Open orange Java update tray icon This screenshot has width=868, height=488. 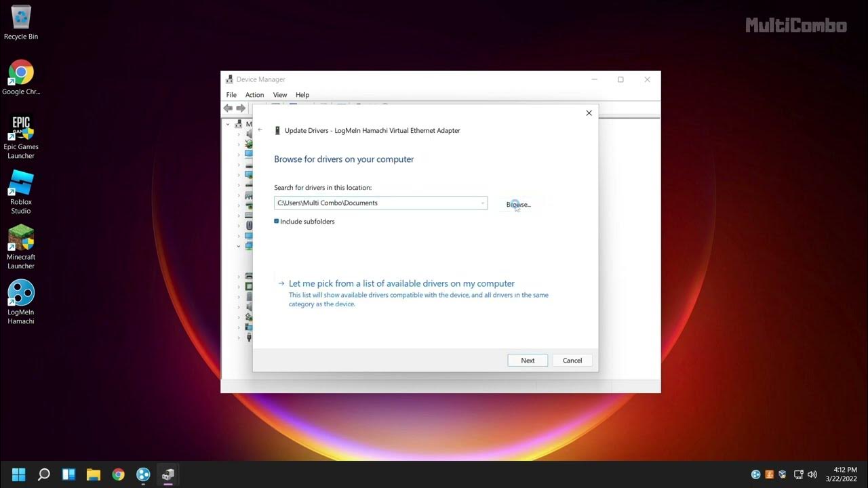click(x=770, y=474)
